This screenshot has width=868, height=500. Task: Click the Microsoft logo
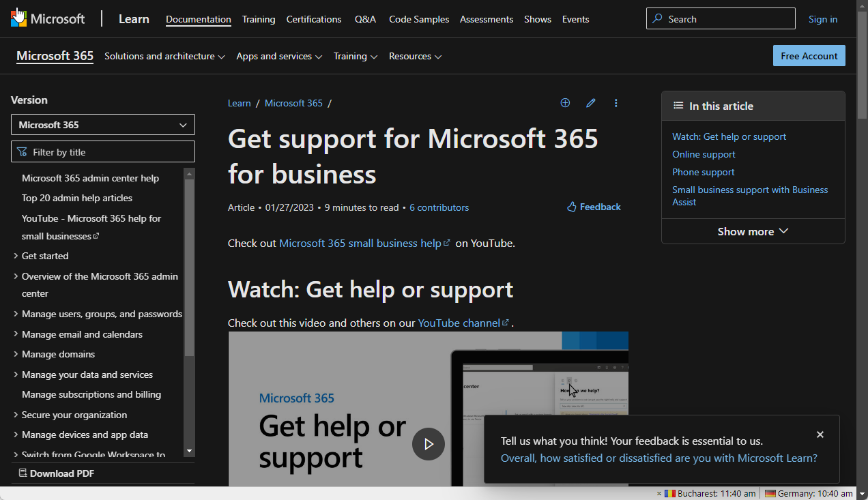tap(48, 19)
